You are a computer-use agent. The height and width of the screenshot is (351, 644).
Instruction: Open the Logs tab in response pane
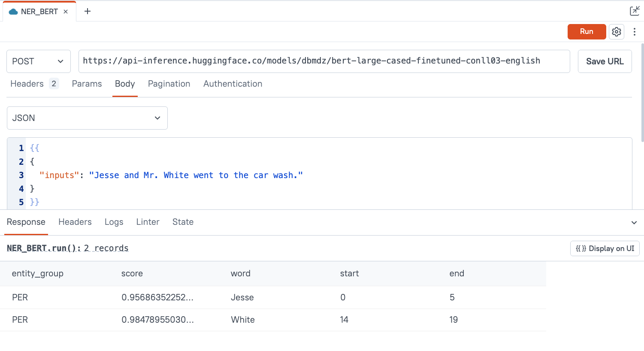point(114,222)
